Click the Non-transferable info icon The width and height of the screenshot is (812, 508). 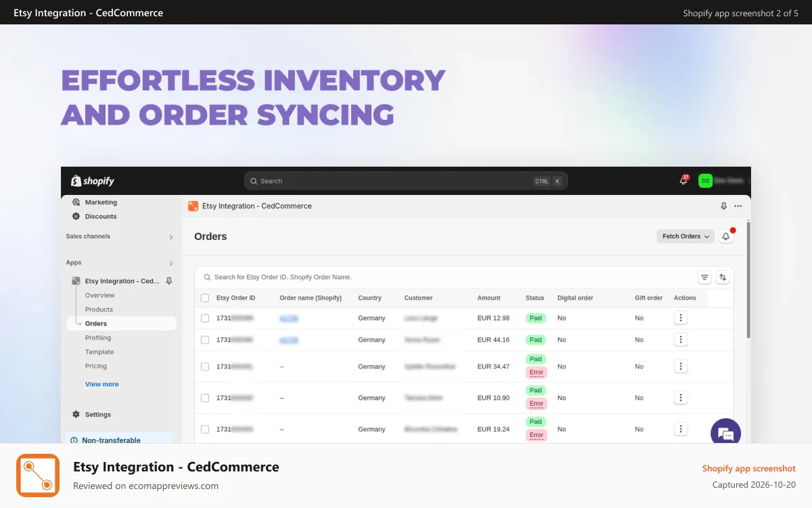pos(74,440)
